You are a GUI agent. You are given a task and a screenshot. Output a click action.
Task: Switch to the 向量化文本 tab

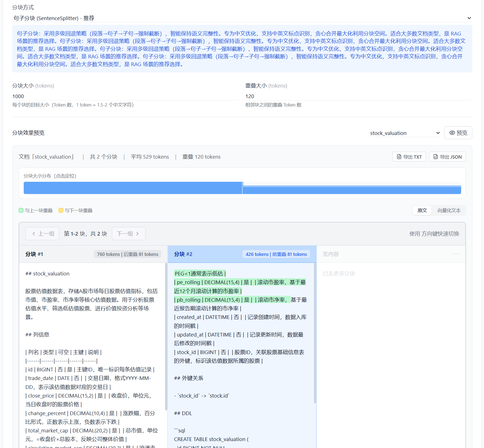(449, 210)
